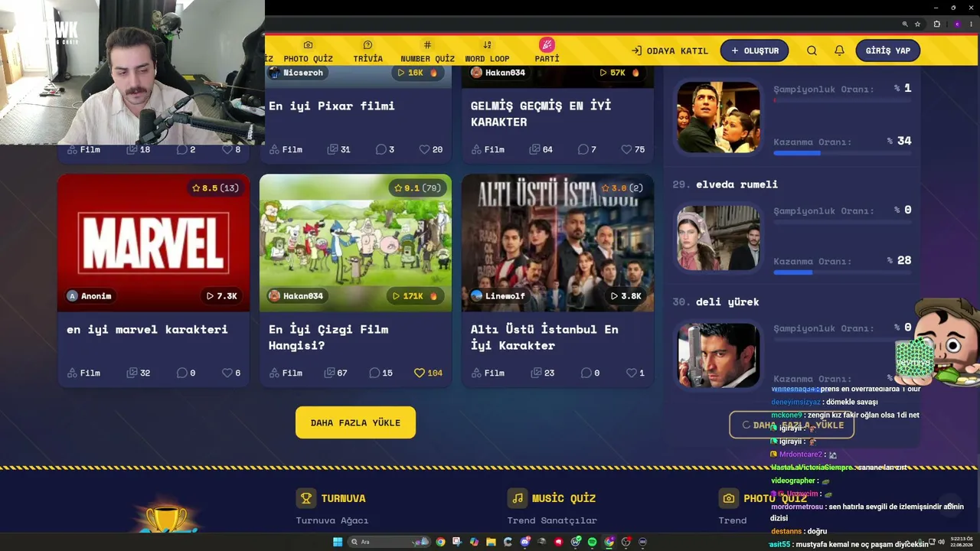Open the Altı Üstü İstanbul quiz thumbnail

(x=557, y=243)
